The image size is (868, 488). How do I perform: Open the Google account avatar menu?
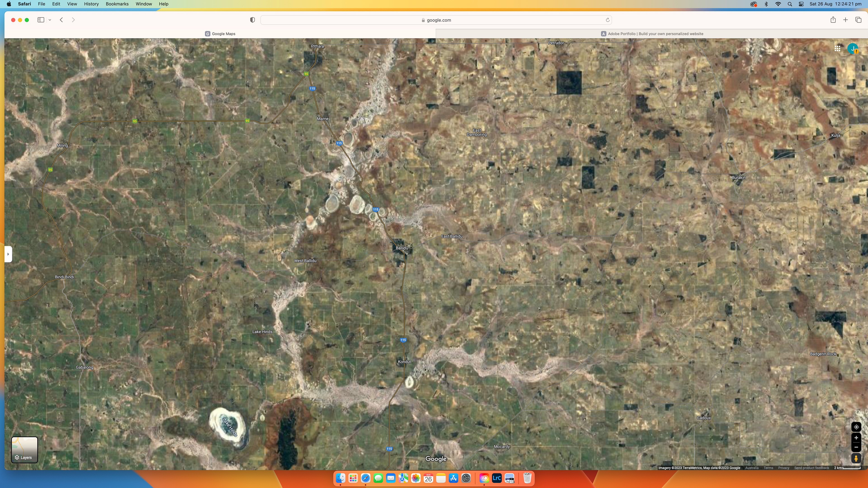pyautogui.click(x=852, y=49)
